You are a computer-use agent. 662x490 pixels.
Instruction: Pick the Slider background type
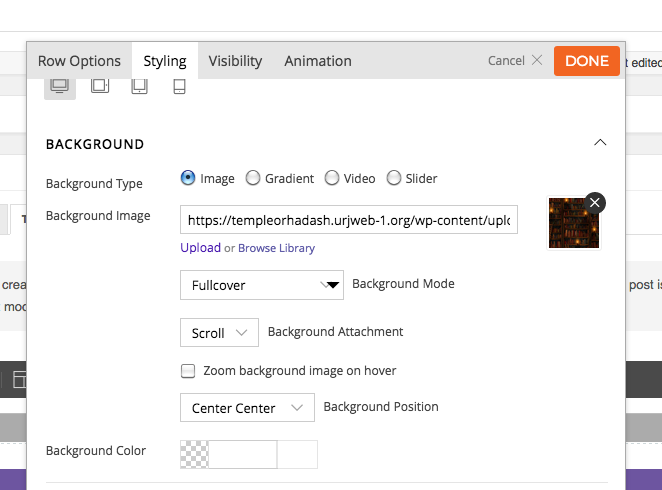pyautogui.click(x=394, y=178)
